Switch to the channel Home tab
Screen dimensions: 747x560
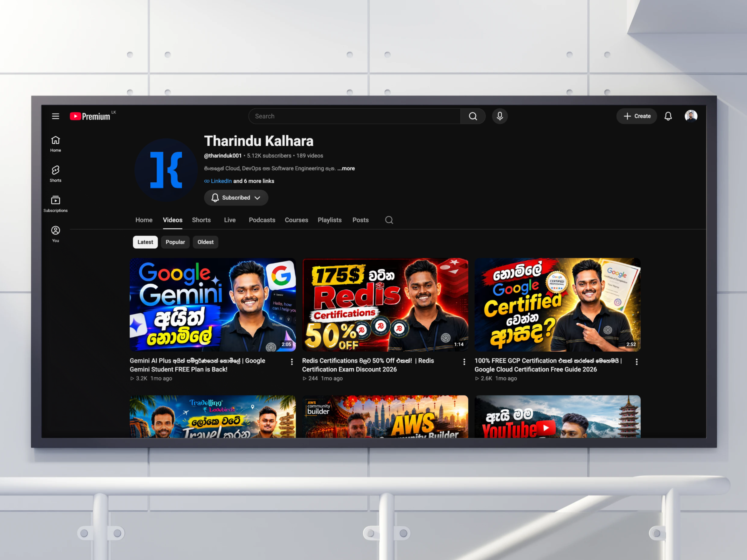pos(144,220)
